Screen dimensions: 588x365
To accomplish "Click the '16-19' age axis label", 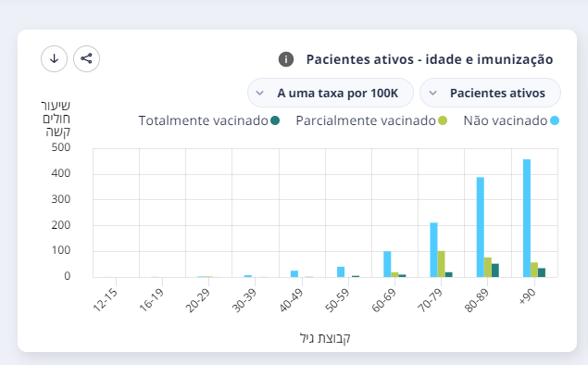I will [152, 300].
